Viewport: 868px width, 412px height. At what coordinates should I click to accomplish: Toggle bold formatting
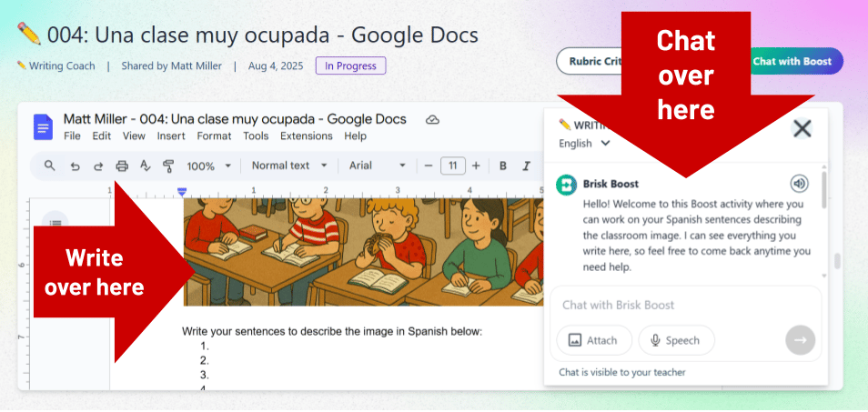(x=502, y=166)
